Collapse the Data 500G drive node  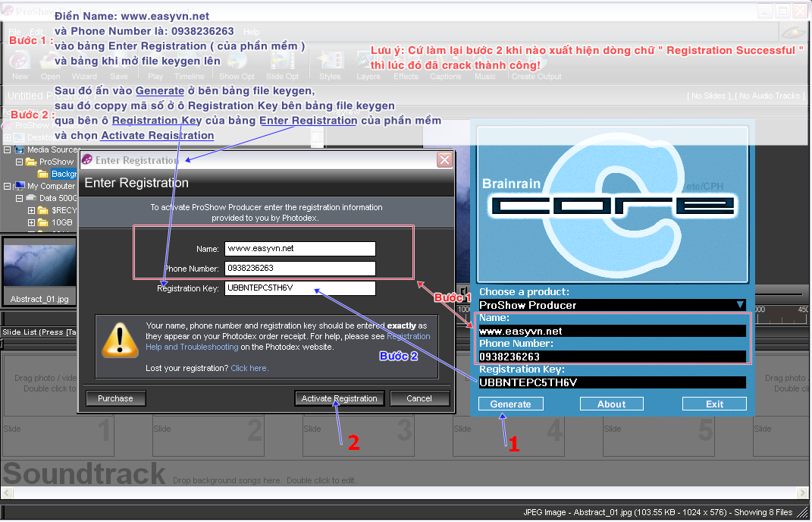(x=19, y=198)
